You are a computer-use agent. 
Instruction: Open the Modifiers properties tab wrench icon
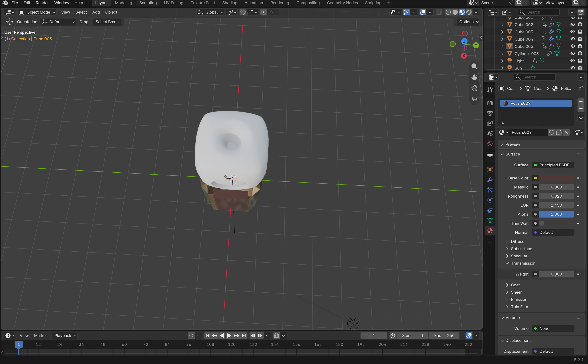click(x=490, y=180)
